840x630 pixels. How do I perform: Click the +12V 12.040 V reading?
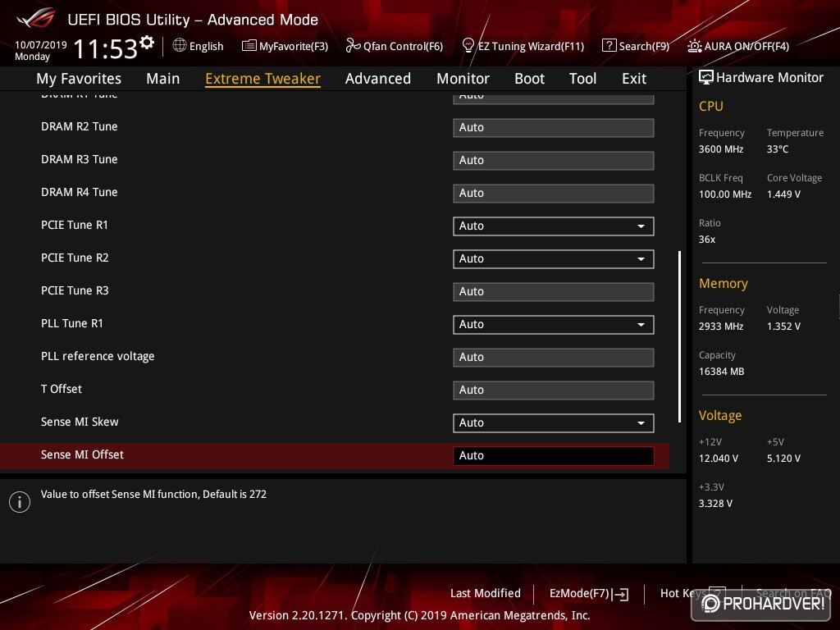pyautogui.click(x=719, y=458)
